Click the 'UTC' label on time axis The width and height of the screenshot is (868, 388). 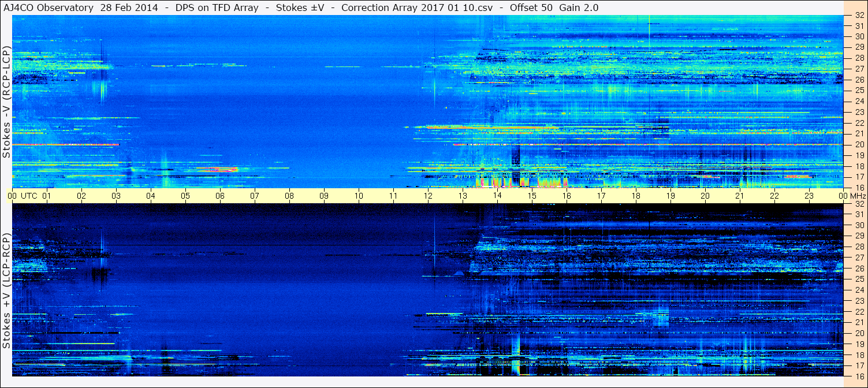[x=29, y=196]
